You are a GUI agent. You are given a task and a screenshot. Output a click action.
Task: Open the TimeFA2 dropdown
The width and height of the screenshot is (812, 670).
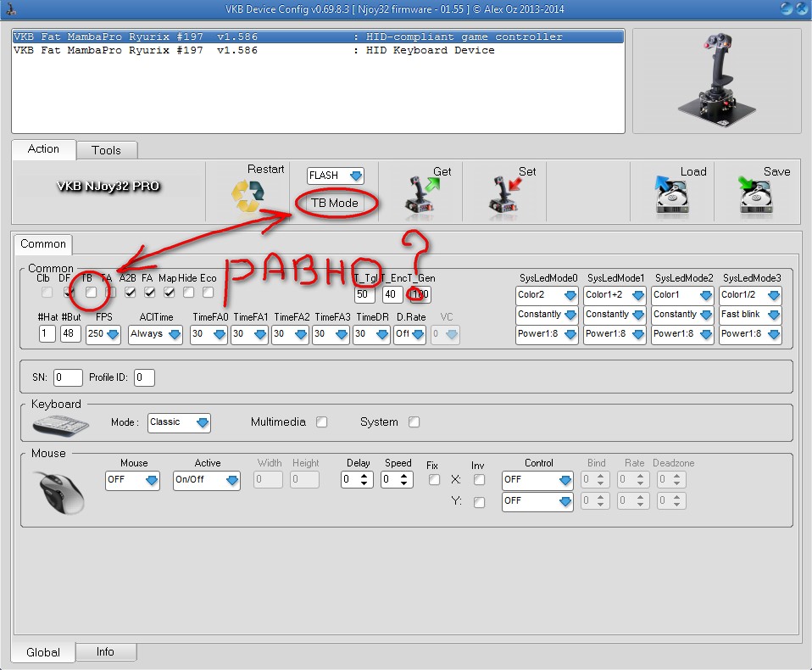coord(290,334)
